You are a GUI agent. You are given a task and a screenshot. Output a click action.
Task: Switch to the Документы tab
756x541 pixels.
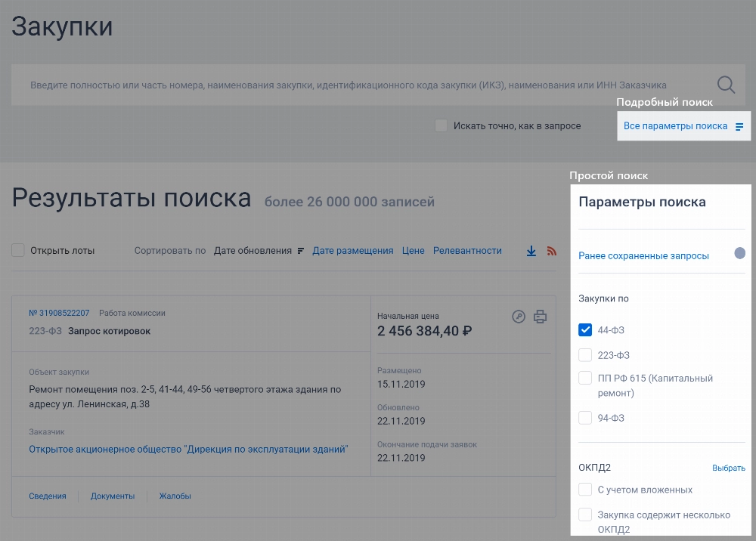pos(113,496)
